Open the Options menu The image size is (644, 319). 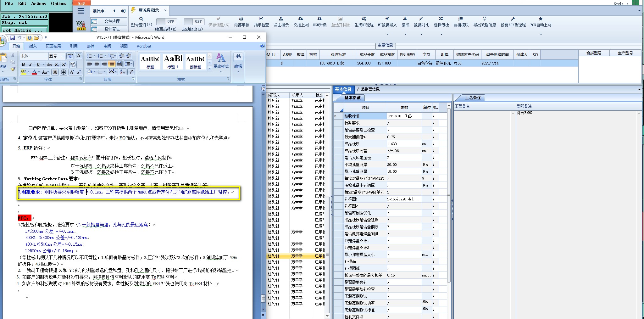click(x=58, y=3)
